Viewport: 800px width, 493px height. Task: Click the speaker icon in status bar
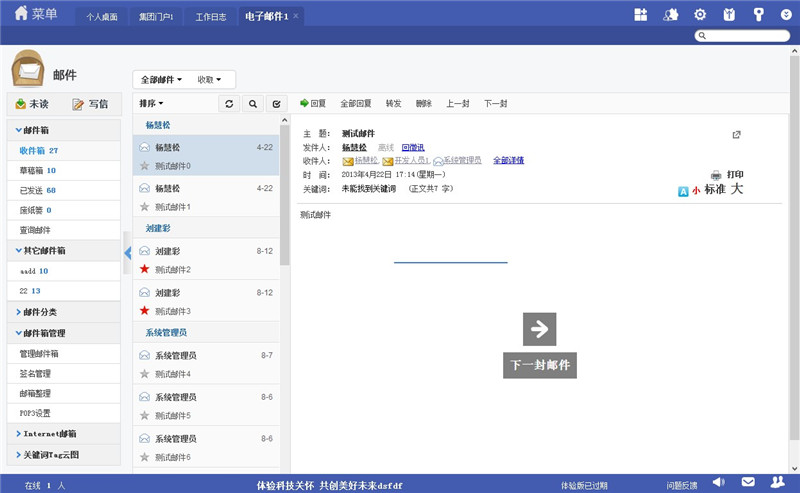tap(718, 482)
